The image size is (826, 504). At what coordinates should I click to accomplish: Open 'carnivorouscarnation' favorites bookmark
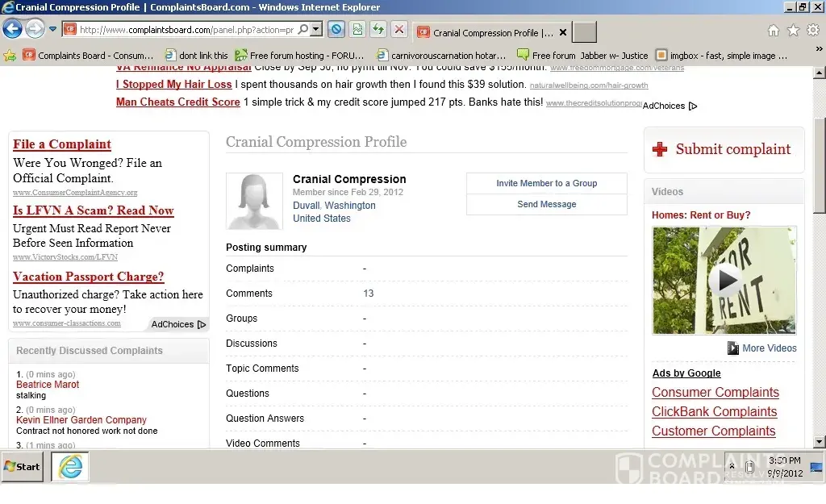click(441, 56)
